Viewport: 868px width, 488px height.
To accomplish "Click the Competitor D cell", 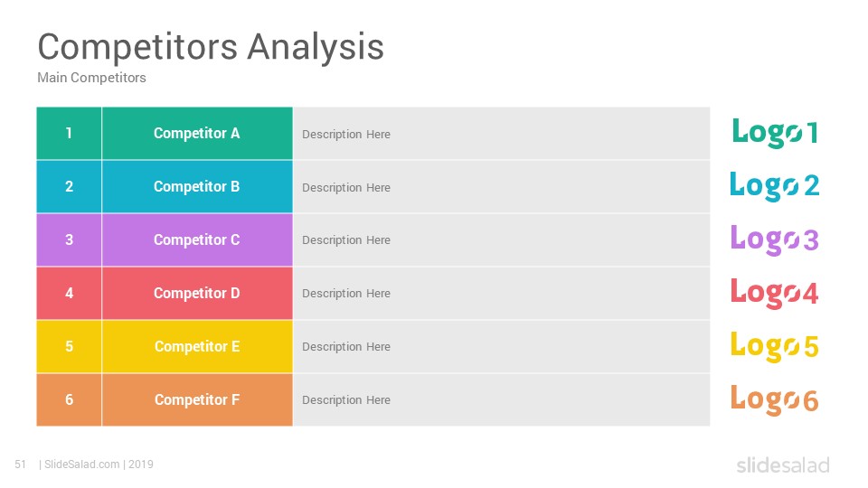I will point(197,293).
